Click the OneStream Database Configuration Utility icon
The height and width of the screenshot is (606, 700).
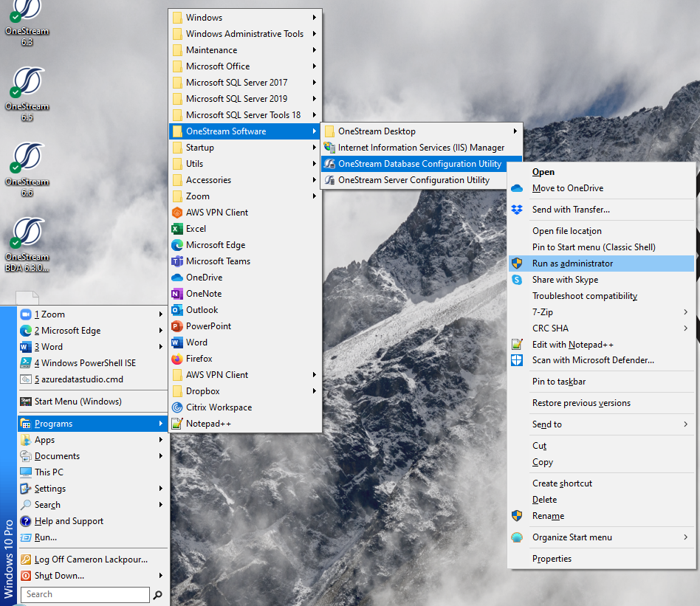coord(329,164)
